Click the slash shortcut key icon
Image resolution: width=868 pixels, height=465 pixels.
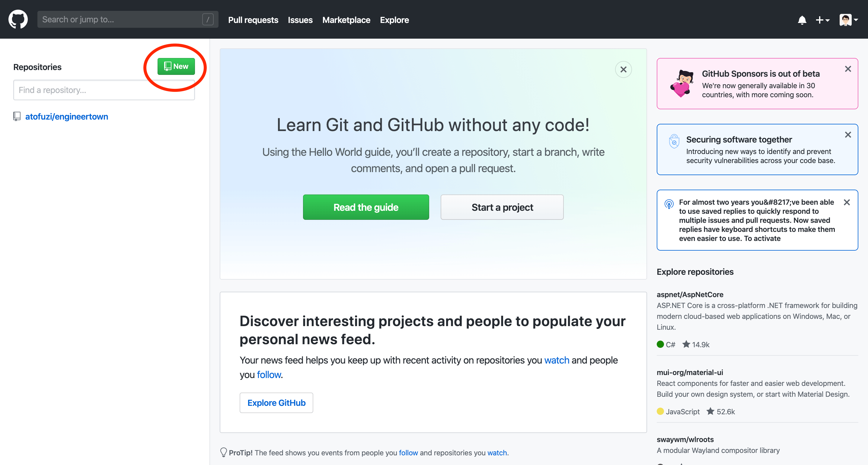pos(208,20)
